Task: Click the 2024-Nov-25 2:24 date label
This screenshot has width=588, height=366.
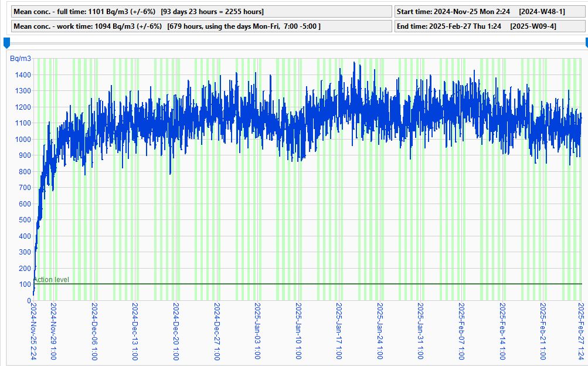Action: [x=33, y=331]
